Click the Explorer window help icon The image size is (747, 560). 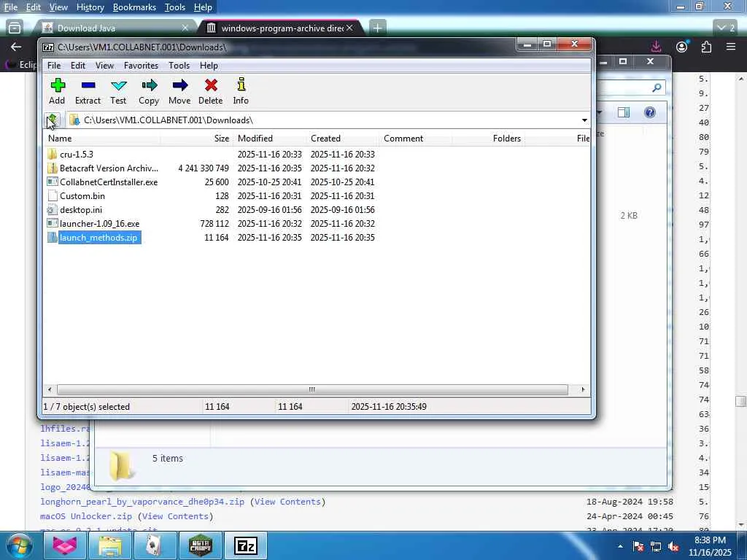pyautogui.click(x=649, y=112)
